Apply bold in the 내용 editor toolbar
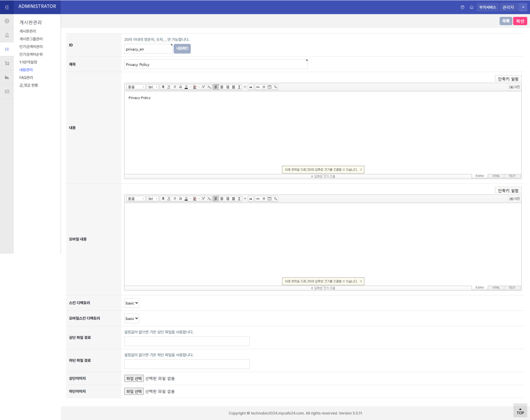Image resolution: width=530 pixels, height=420 pixels. (163, 87)
